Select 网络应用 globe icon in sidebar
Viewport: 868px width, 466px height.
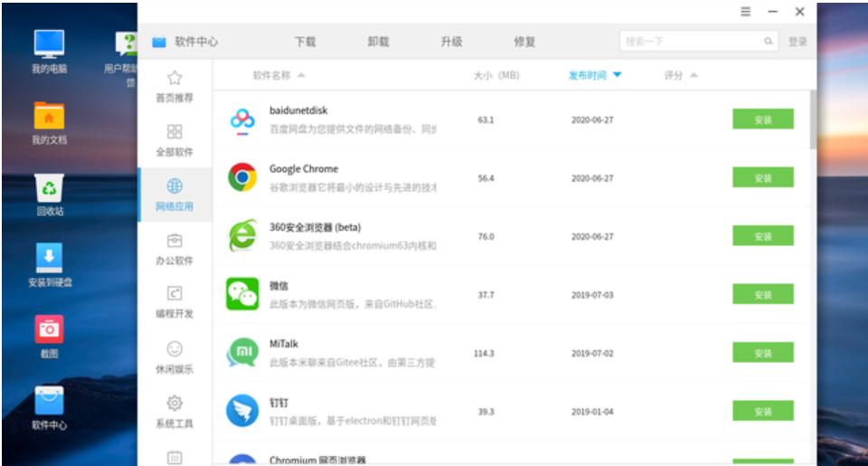(x=175, y=185)
